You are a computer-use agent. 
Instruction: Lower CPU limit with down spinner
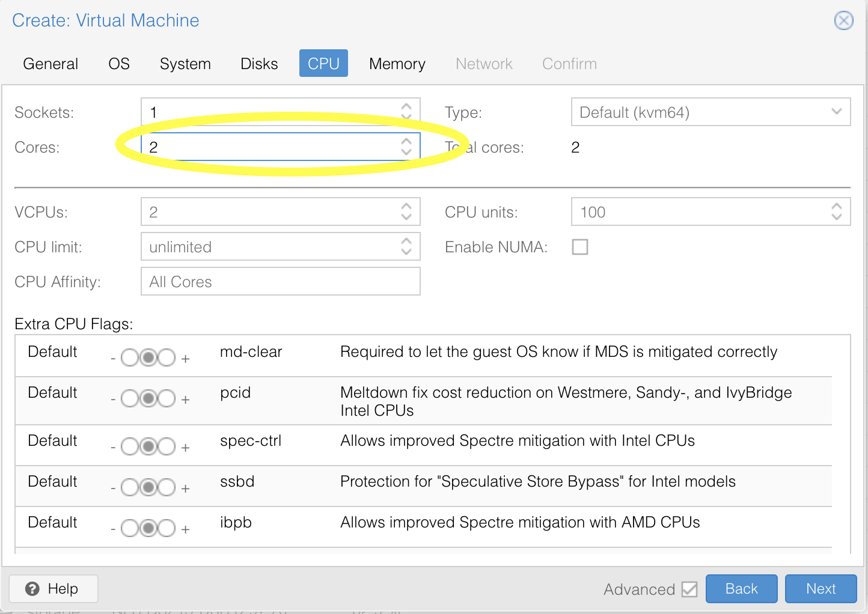406,252
